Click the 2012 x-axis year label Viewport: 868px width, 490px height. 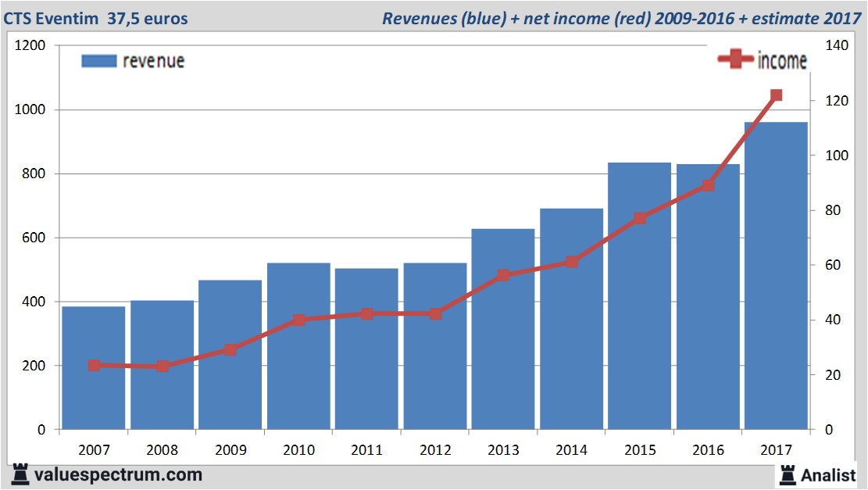coord(436,449)
